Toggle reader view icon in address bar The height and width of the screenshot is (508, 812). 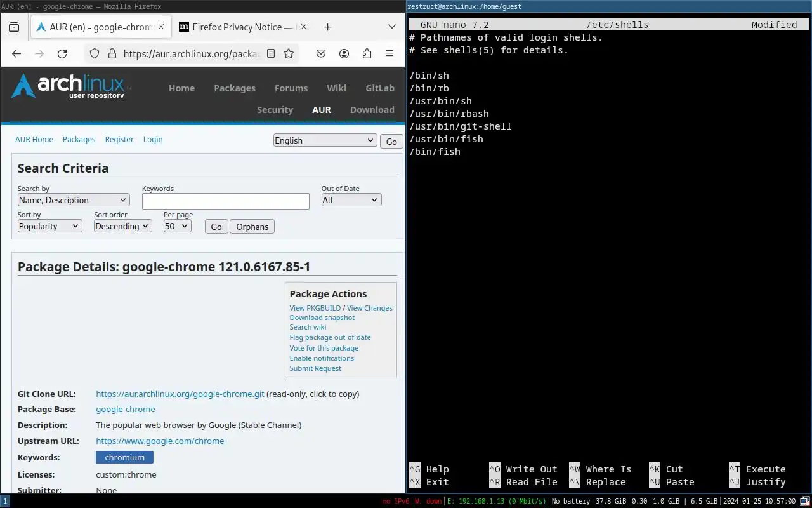(x=271, y=54)
